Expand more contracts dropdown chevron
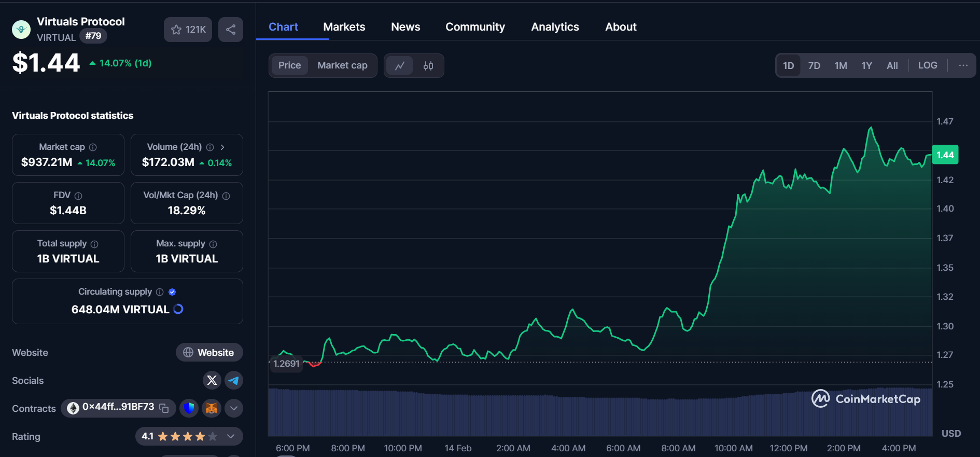 (x=234, y=408)
